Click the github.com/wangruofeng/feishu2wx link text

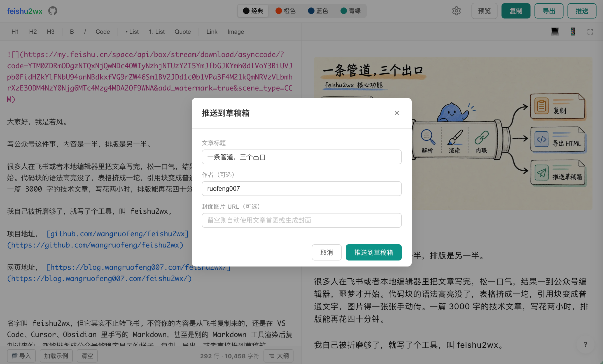click(x=117, y=234)
